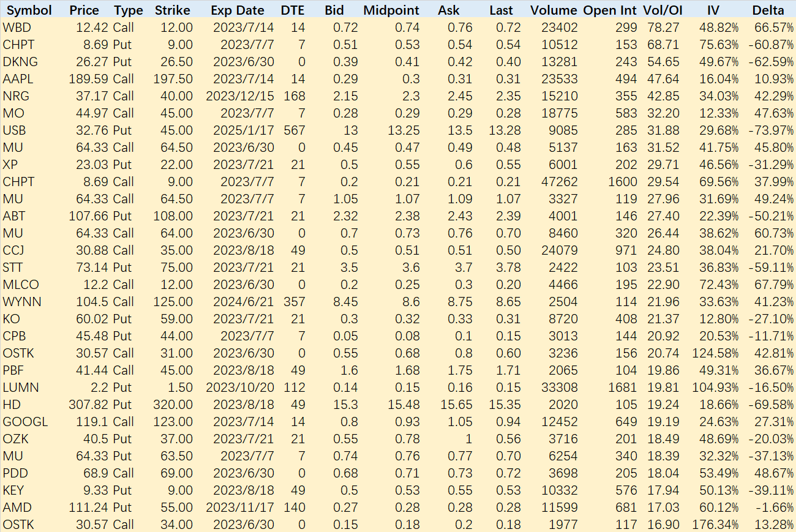Viewport: 796px width, 532px height.
Task: Select the HD symbol cell
Action: point(11,405)
